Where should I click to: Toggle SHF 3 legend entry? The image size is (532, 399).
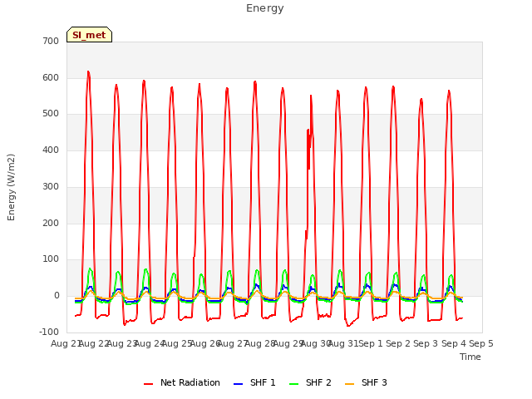pos(366,382)
